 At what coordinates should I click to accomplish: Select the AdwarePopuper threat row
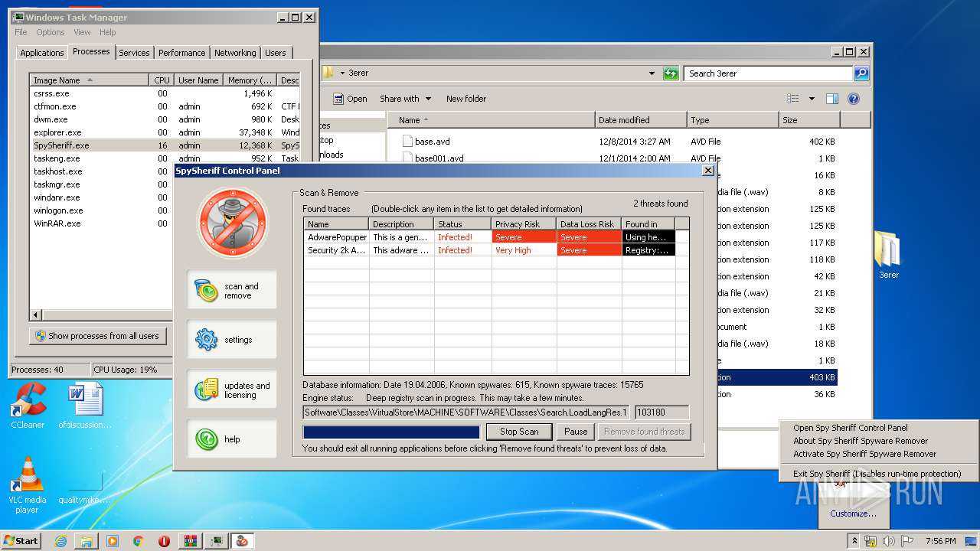pyautogui.click(x=496, y=237)
